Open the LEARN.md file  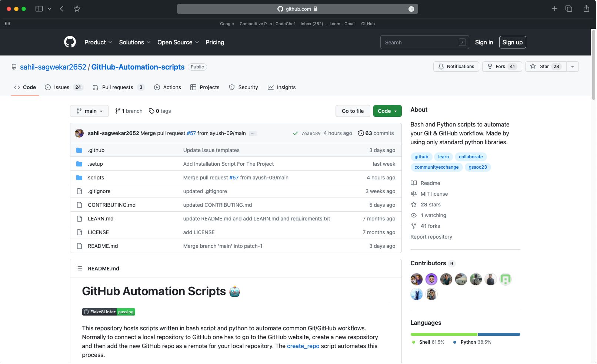101,219
